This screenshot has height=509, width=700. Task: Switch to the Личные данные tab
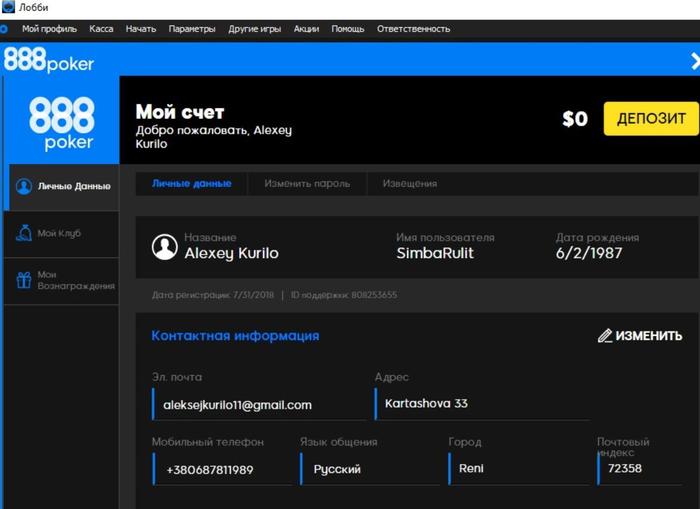[192, 184]
